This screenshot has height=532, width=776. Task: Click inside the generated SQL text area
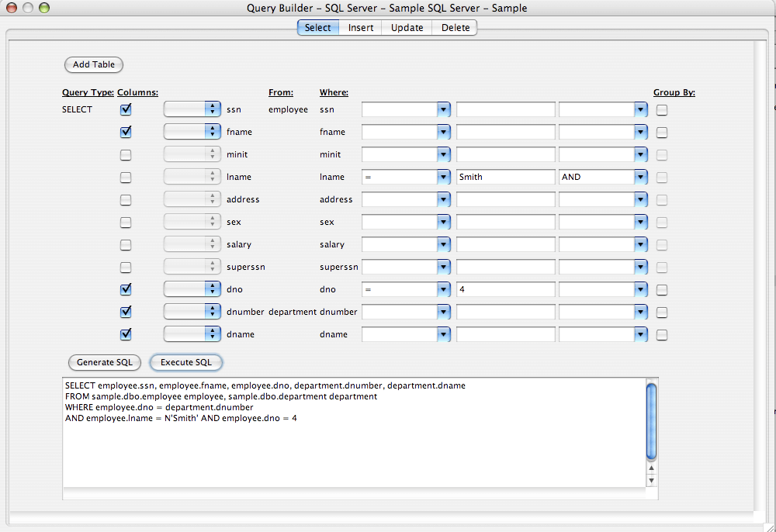[x=355, y=433]
